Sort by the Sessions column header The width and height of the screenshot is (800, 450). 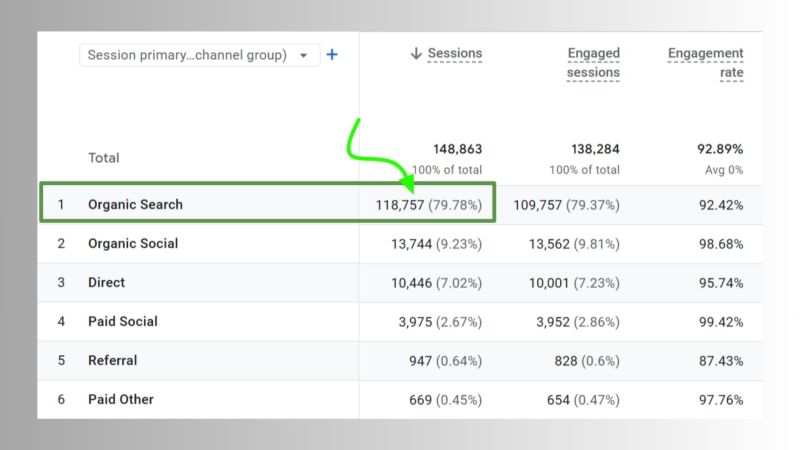[x=455, y=53]
